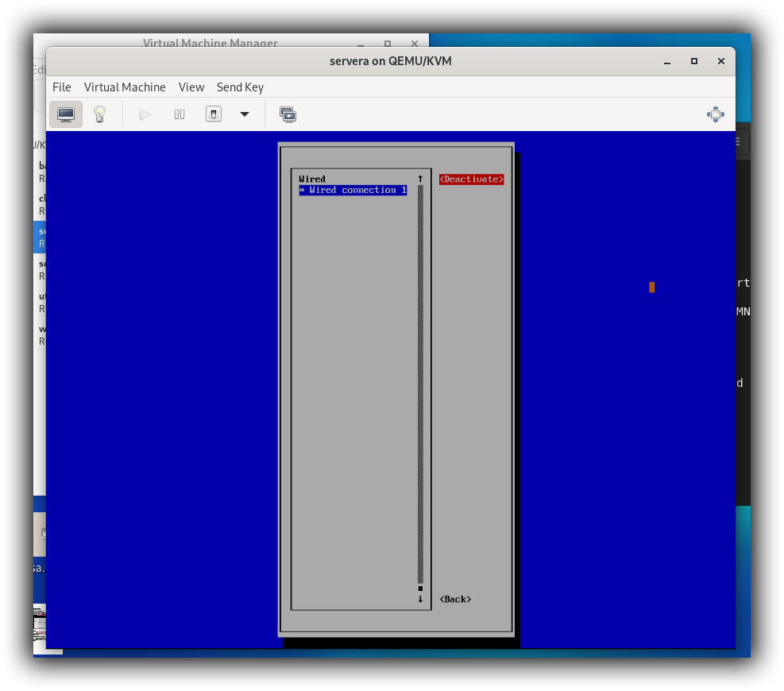The height and width of the screenshot is (691, 784).
Task: Show the graphical console view
Action: (66, 114)
